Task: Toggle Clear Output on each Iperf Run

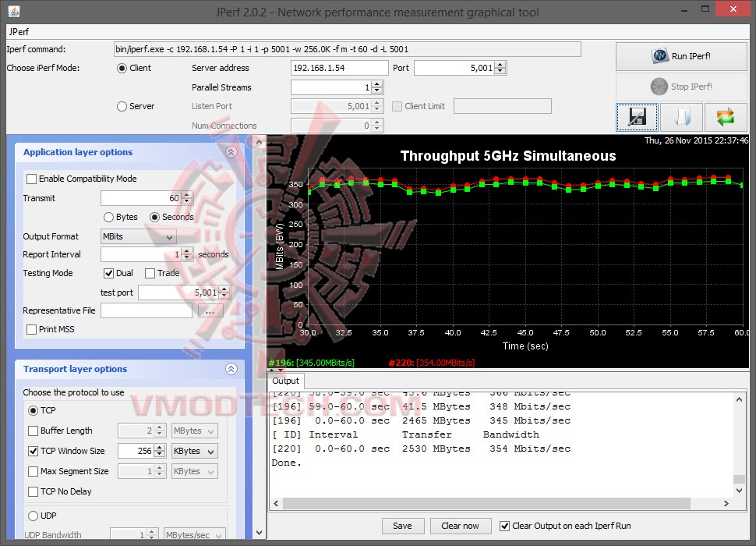Action: pyautogui.click(x=504, y=526)
